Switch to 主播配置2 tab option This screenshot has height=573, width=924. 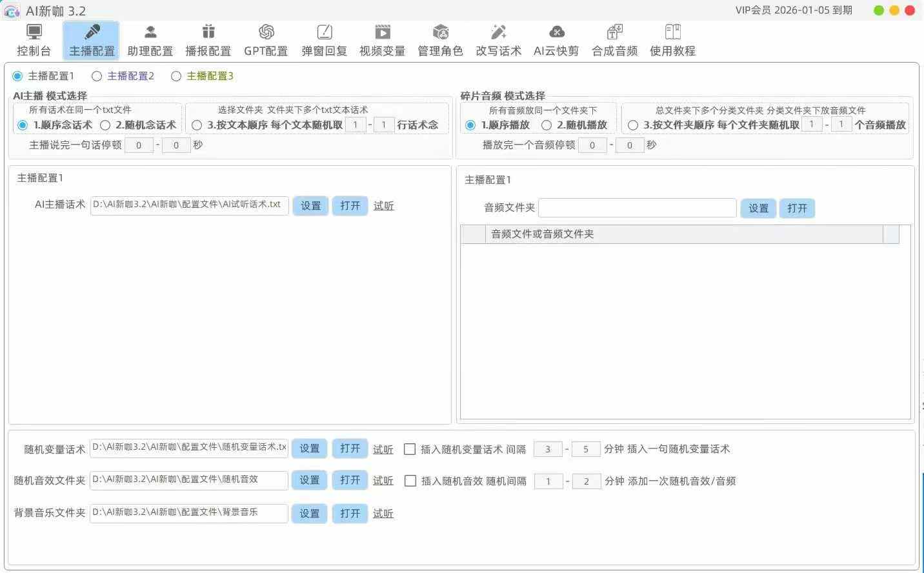coord(97,76)
